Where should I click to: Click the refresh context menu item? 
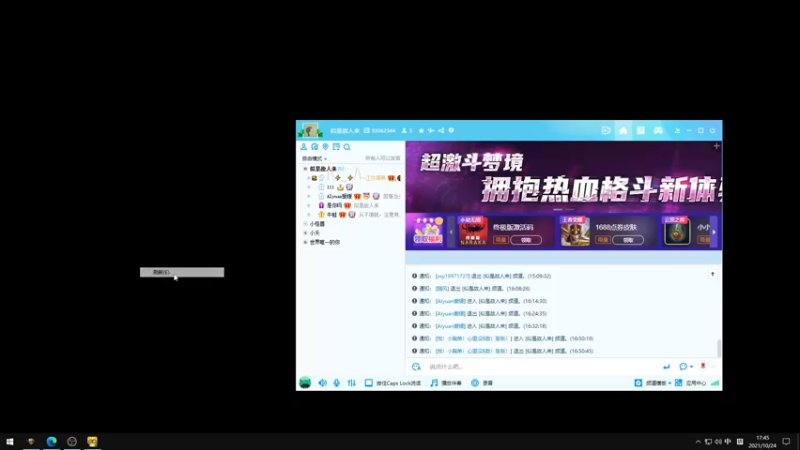point(182,272)
